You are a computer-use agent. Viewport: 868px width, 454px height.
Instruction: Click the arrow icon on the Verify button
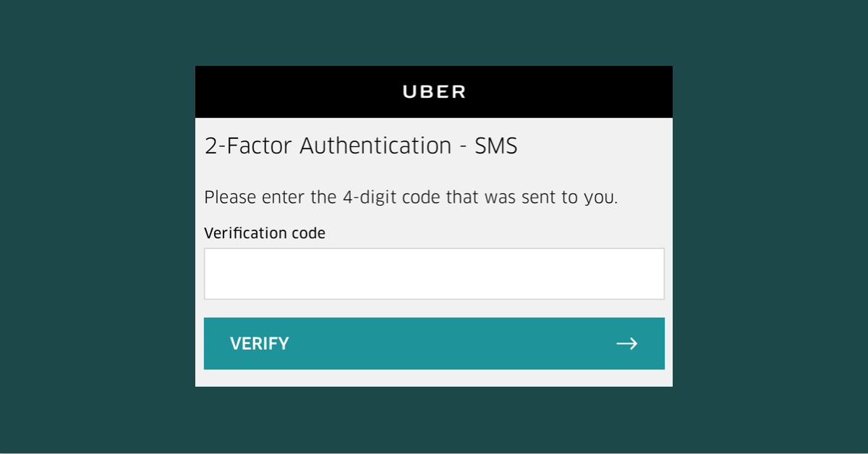pyautogui.click(x=626, y=343)
